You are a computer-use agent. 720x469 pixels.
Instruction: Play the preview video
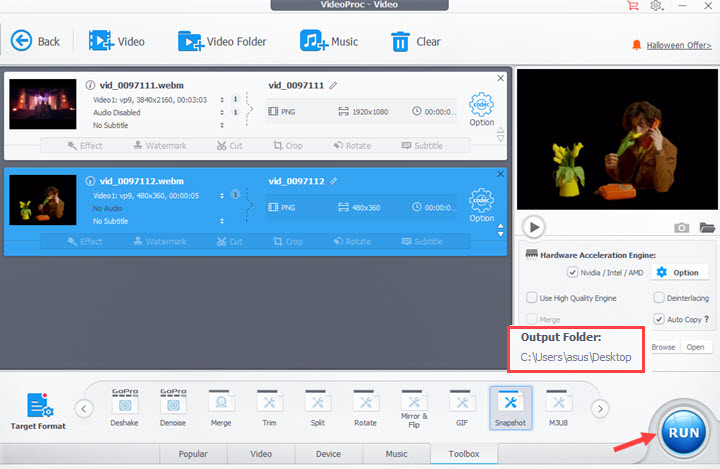[x=534, y=227]
